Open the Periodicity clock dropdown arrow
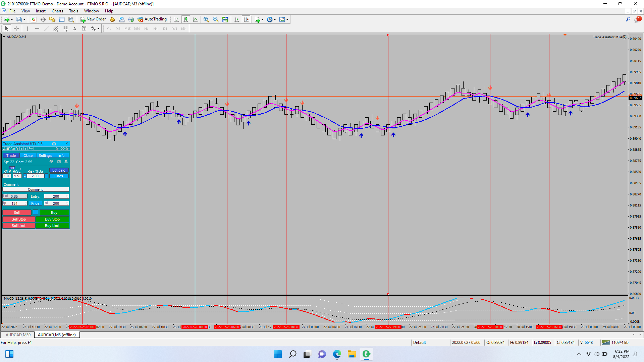The image size is (644, 362). (275, 19)
